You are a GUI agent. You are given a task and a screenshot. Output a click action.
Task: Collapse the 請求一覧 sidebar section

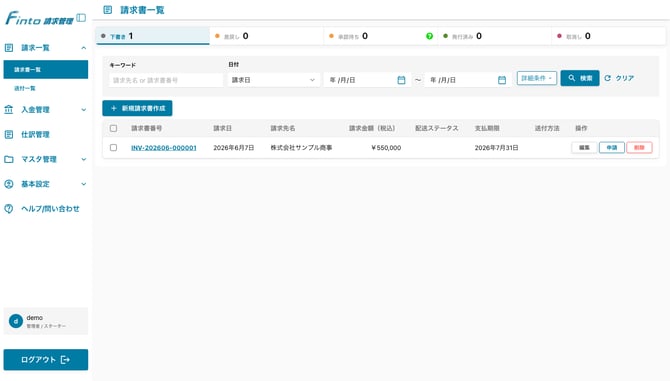coord(84,48)
